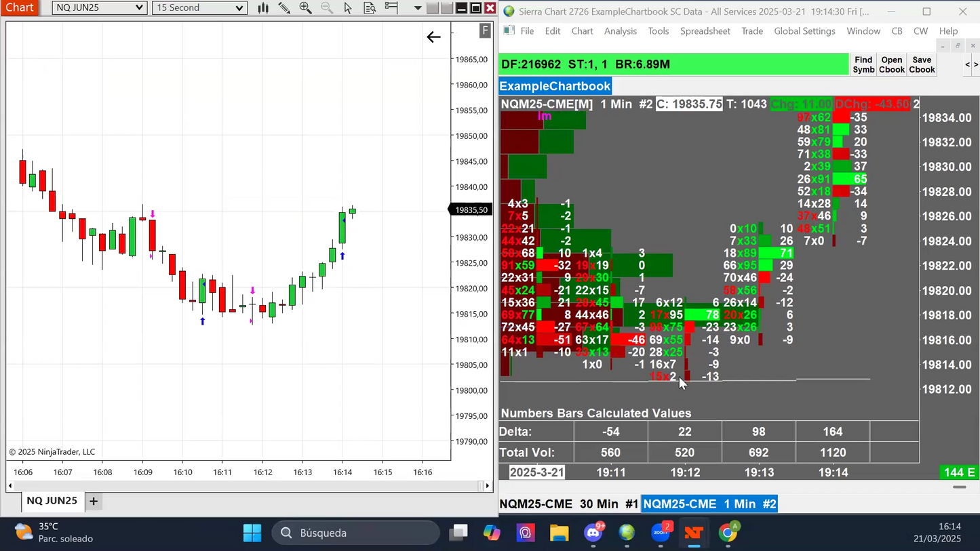Screen dimensions: 980x551
Task: Open the Windows Start button
Action: click(252, 533)
